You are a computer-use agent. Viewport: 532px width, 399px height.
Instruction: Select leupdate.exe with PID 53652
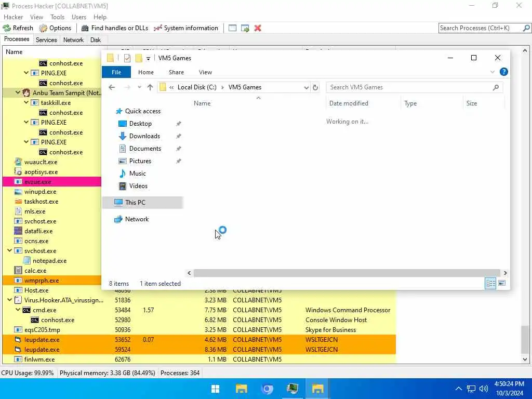click(199, 340)
